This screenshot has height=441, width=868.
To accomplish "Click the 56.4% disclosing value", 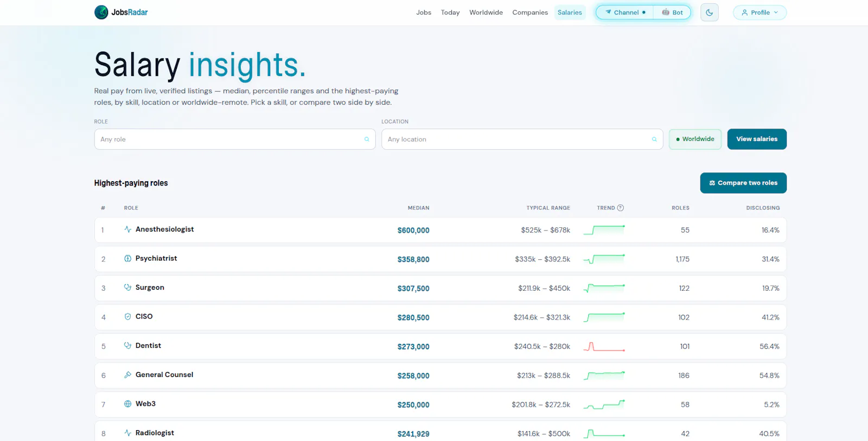I will (x=769, y=346).
